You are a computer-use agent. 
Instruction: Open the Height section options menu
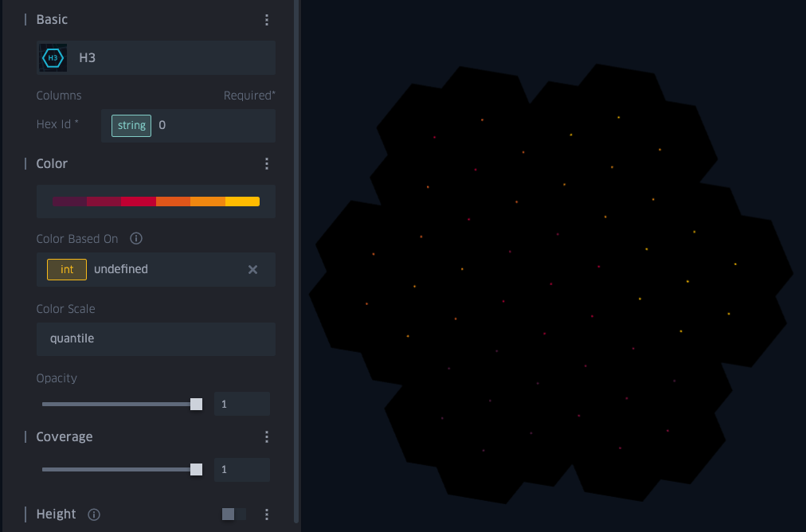(x=267, y=514)
